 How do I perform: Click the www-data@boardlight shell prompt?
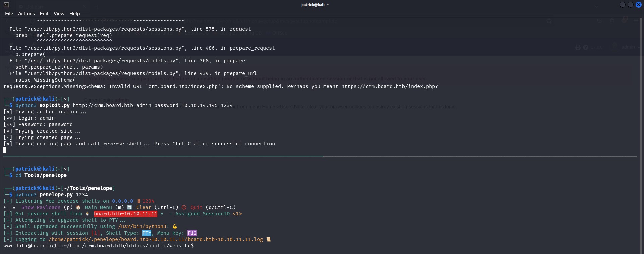click(x=98, y=246)
